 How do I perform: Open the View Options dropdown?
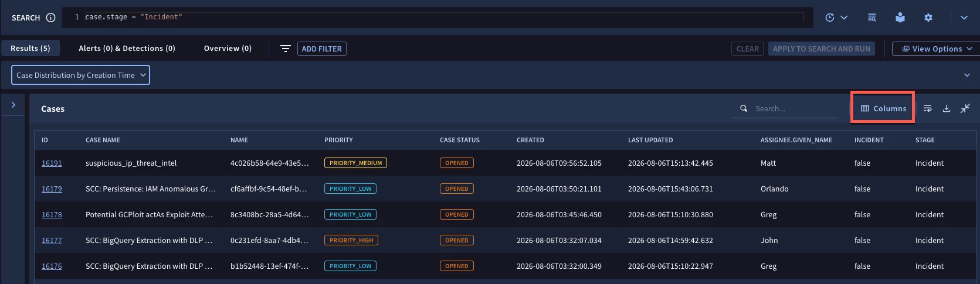[x=936, y=49]
